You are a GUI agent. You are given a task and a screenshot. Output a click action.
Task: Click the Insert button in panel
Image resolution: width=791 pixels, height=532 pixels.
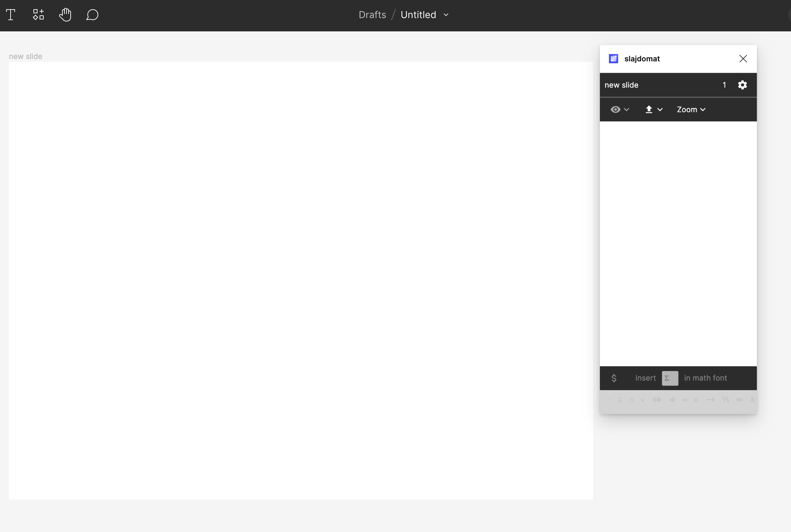coord(646,378)
